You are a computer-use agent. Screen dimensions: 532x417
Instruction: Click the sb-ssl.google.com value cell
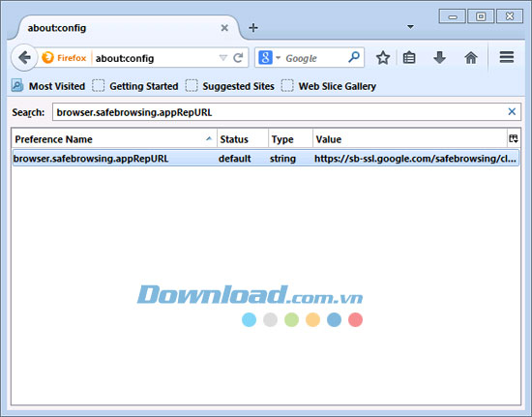coord(416,159)
